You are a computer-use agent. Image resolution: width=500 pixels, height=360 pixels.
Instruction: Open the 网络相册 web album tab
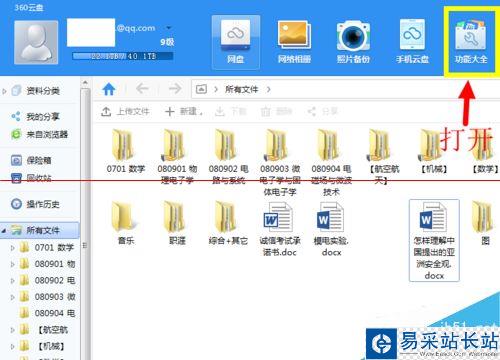[x=294, y=42]
